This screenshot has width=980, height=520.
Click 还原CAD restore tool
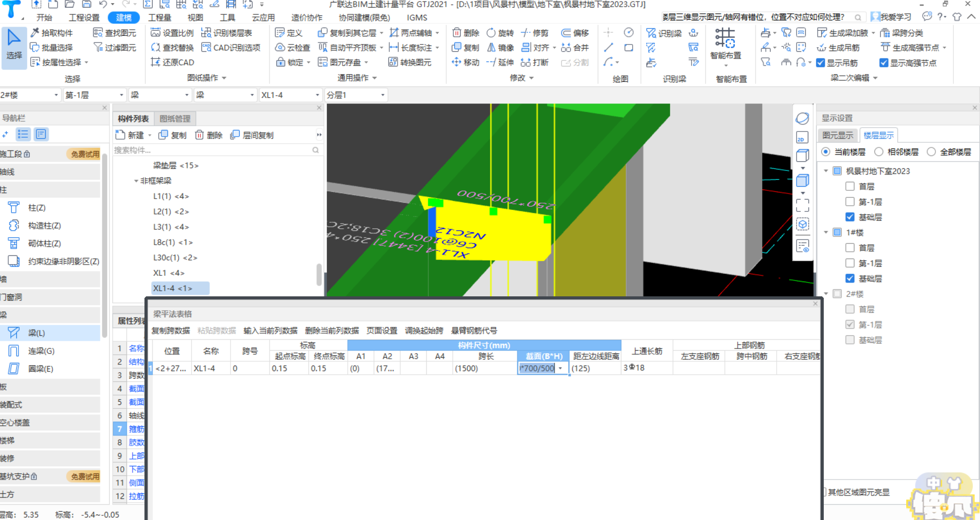pos(173,62)
